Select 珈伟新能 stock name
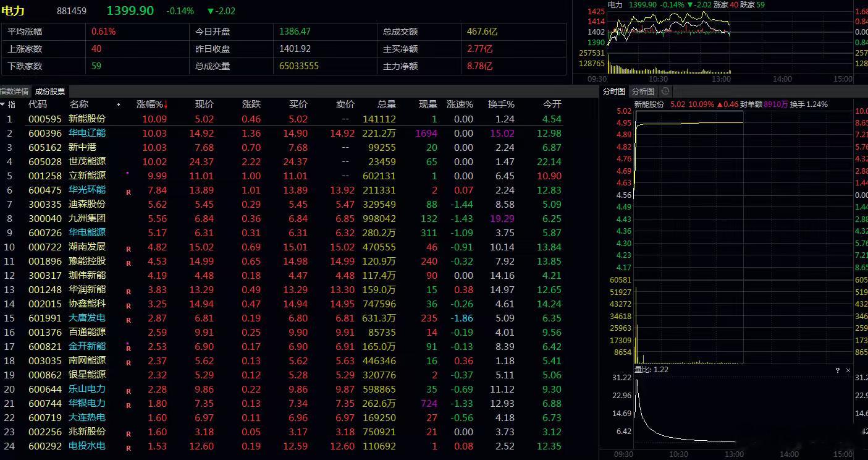This screenshot has height=460, width=868. point(87,275)
